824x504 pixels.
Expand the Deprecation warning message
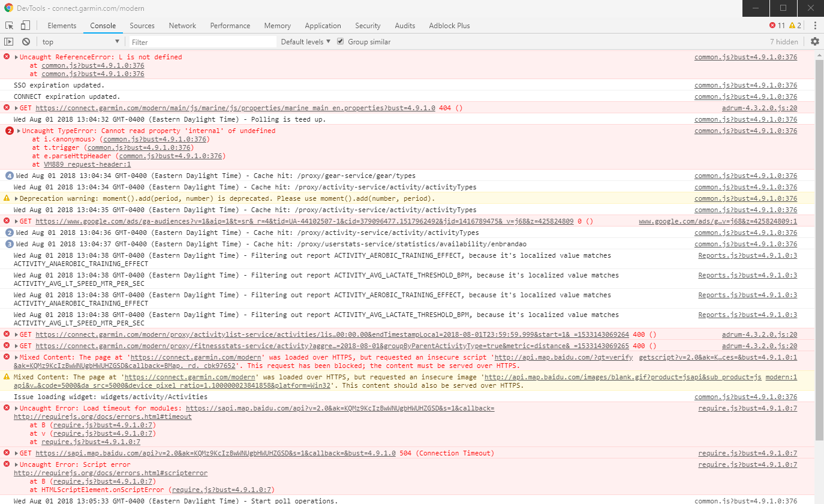pos(17,199)
